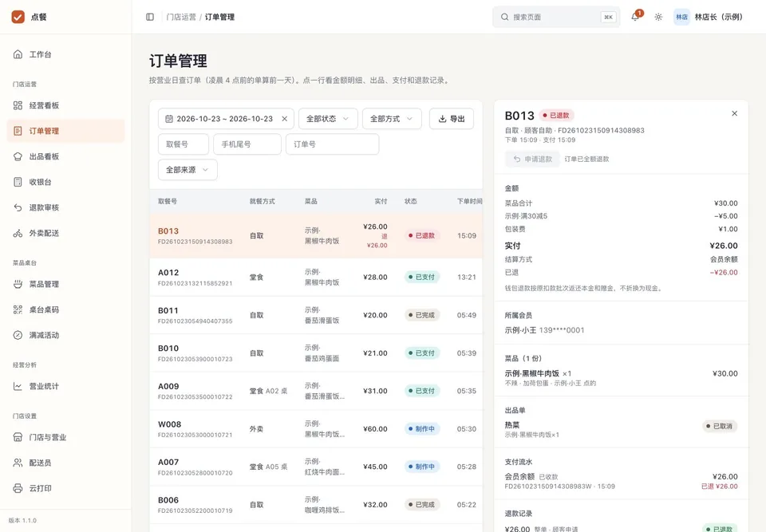Click the 申请退款 button
Image resolution: width=766 pixels, height=532 pixels.
click(x=532, y=159)
